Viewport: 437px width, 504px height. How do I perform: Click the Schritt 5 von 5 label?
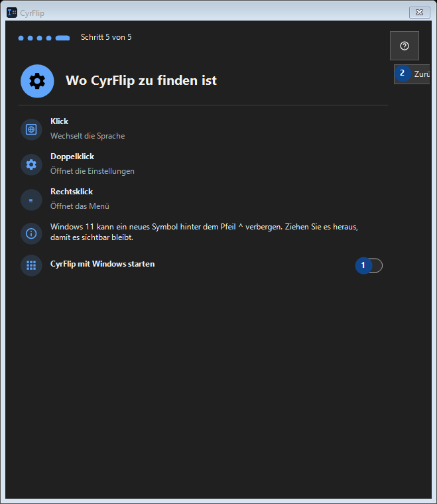106,37
